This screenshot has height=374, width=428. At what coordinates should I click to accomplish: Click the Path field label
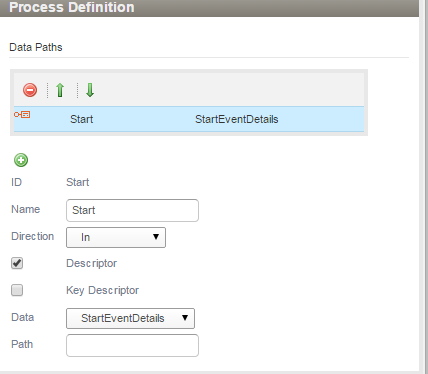22,344
